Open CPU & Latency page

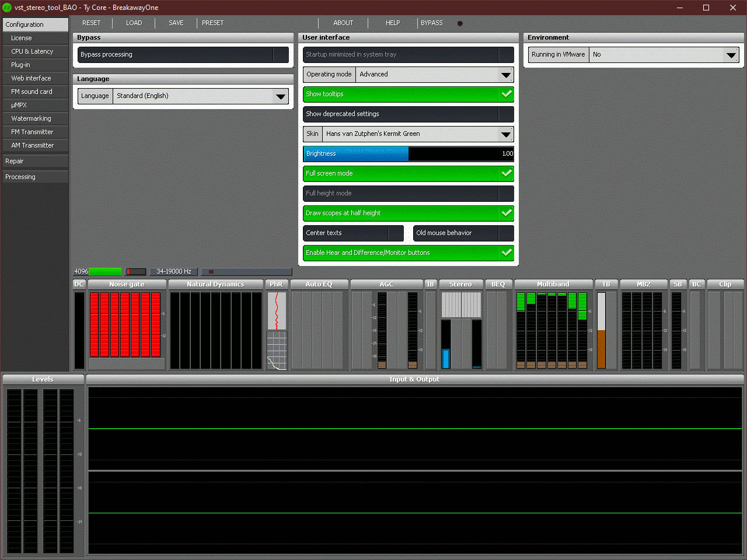tap(36, 51)
